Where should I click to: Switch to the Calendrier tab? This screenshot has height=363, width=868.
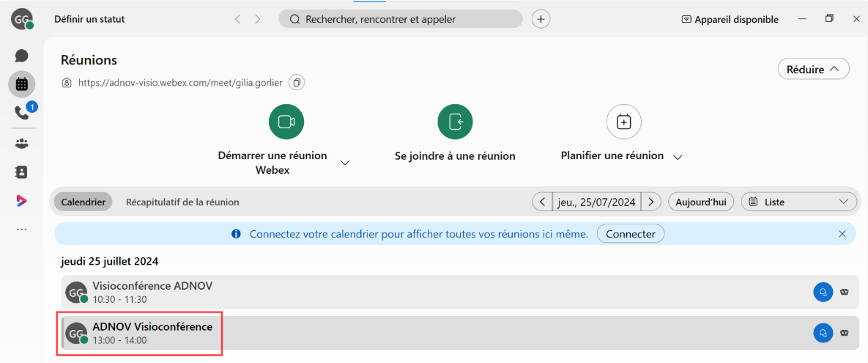click(x=83, y=202)
